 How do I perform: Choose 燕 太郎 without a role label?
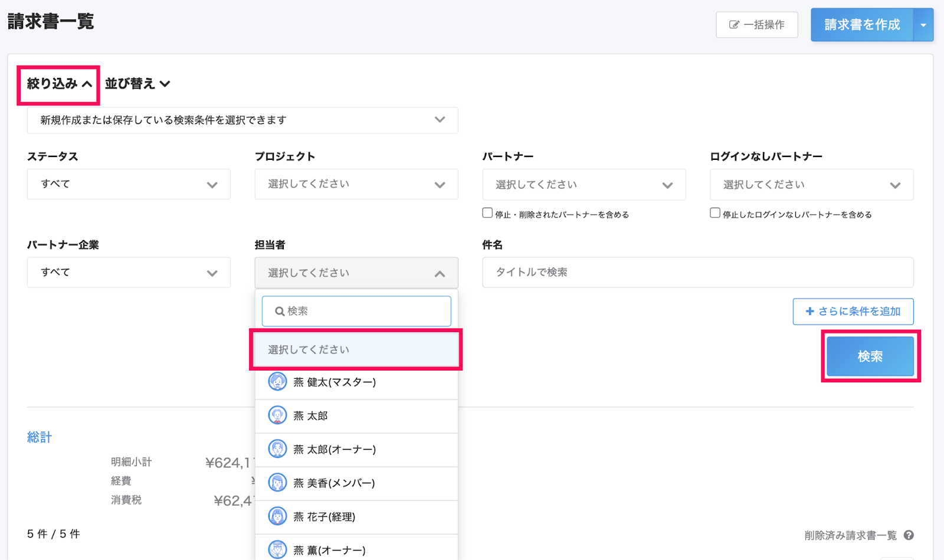coord(356,416)
